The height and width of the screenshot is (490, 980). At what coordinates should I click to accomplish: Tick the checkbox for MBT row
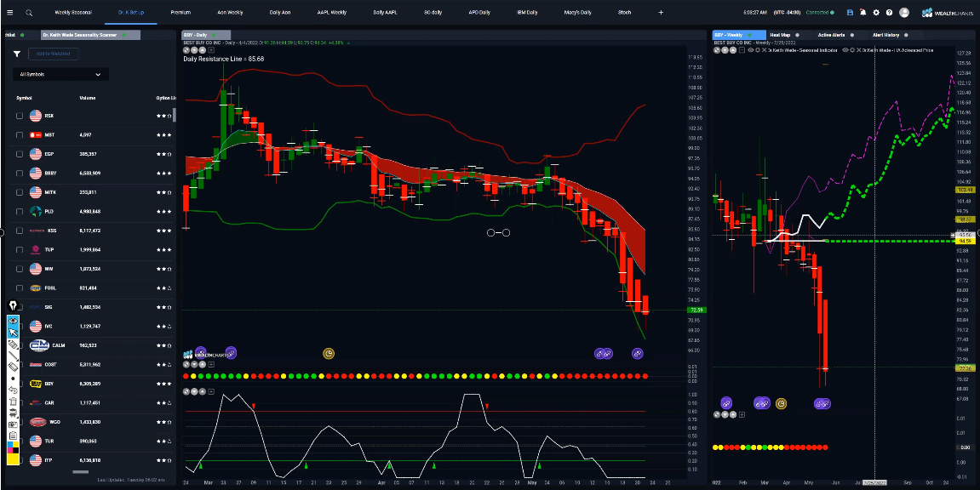pyautogui.click(x=20, y=134)
